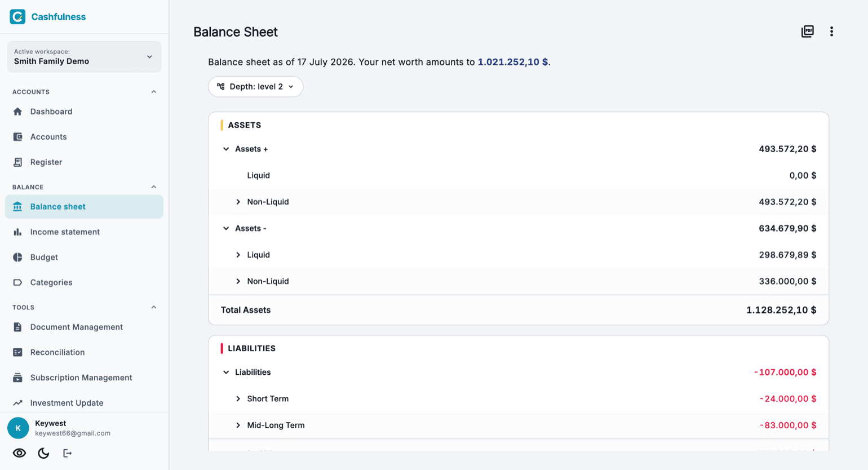This screenshot has width=868, height=470.
Task: Click the -83.000,00 $ amount
Action: tap(788, 425)
